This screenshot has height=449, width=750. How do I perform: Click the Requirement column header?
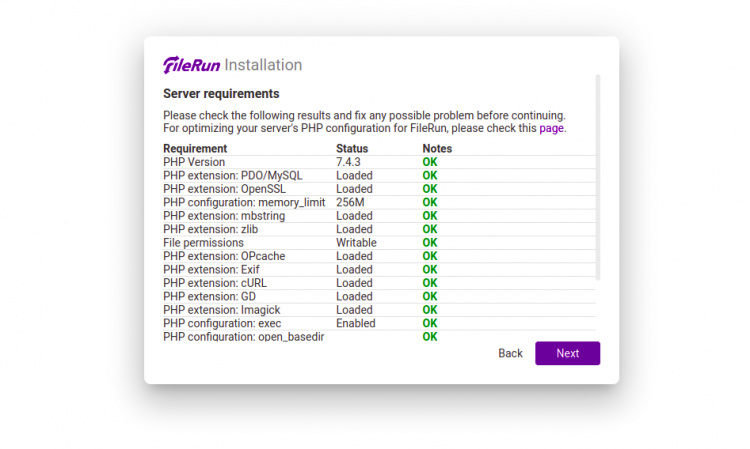point(195,149)
